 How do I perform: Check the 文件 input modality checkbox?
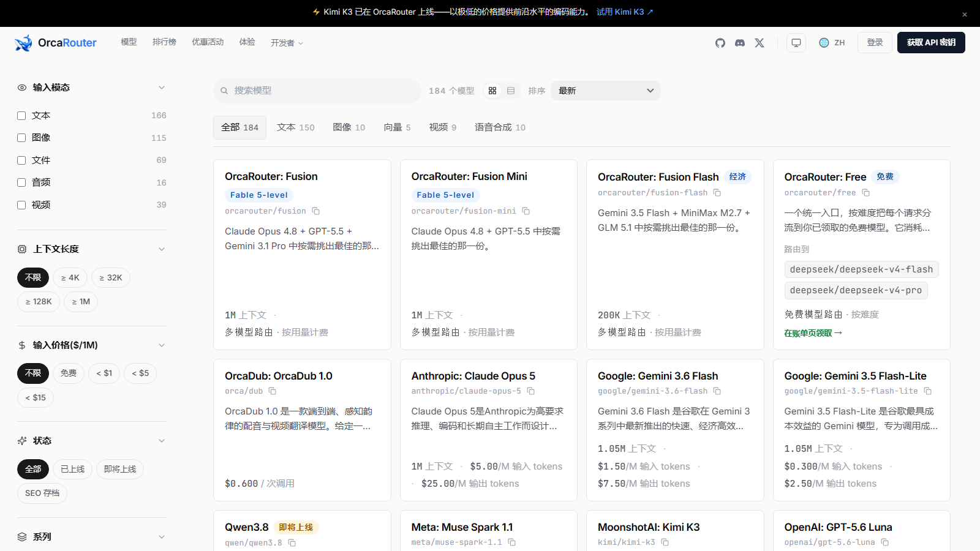click(x=21, y=160)
